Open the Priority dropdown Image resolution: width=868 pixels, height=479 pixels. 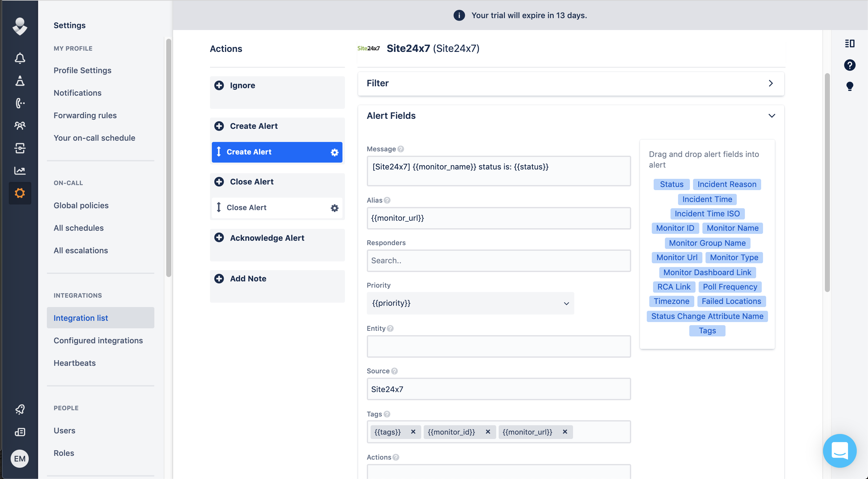[x=470, y=303]
